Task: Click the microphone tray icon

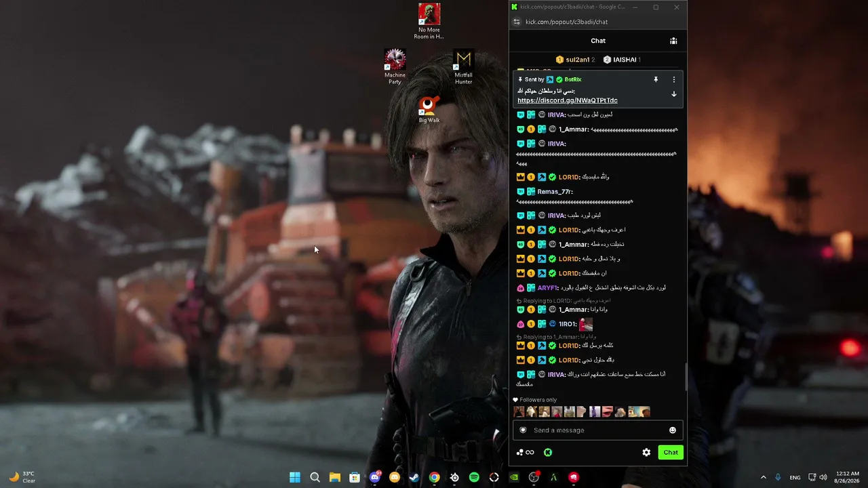Action: point(778,477)
